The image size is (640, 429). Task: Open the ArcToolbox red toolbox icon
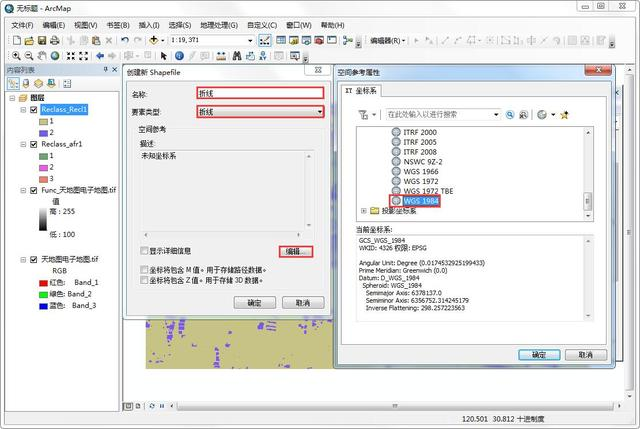(x=319, y=40)
